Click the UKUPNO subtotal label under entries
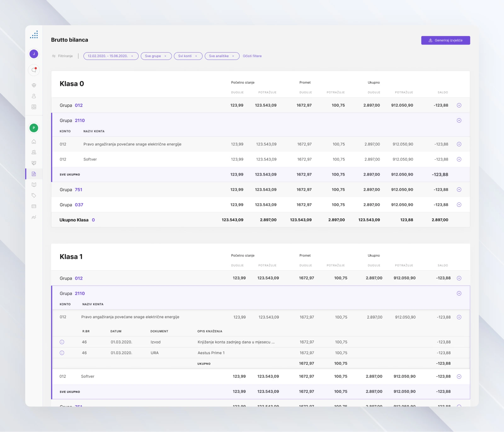Image resolution: width=504 pixels, height=432 pixels. pos(204,364)
